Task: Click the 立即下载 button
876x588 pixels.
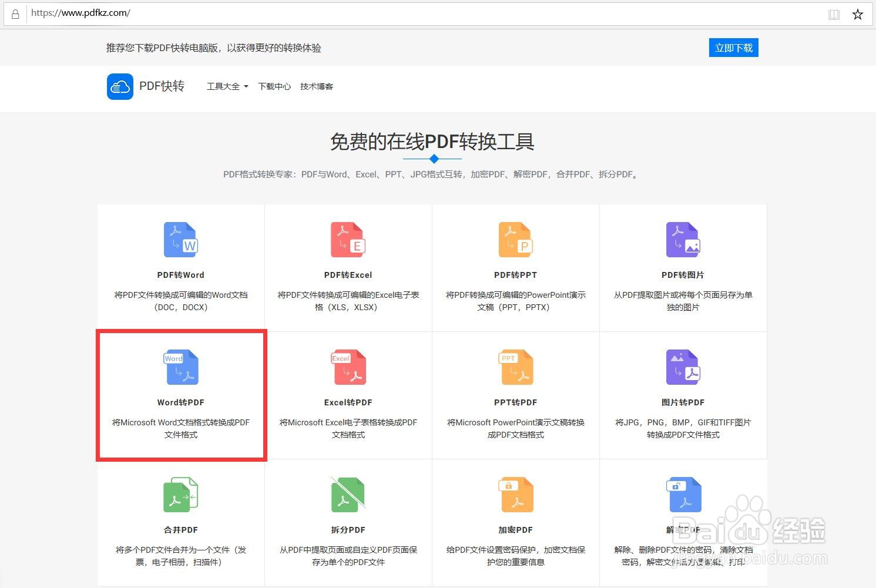Action: [x=734, y=48]
